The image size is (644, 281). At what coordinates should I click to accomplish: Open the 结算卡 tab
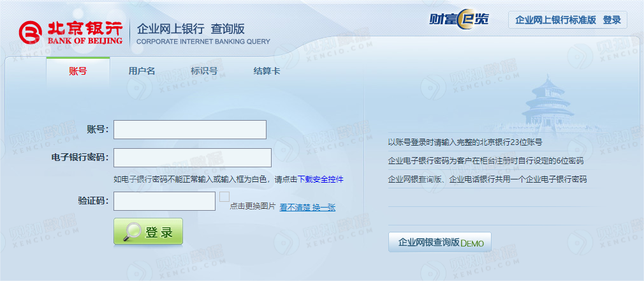[x=267, y=71]
